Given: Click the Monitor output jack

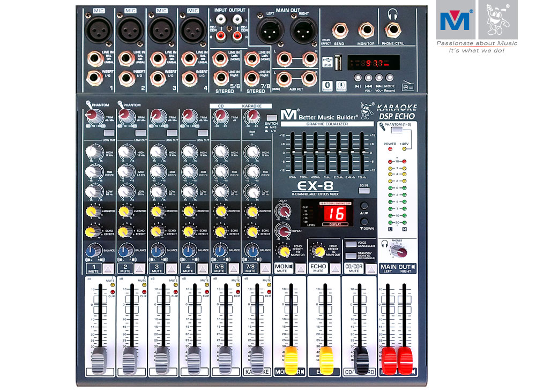Looking at the screenshot, I should tap(366, 31).
